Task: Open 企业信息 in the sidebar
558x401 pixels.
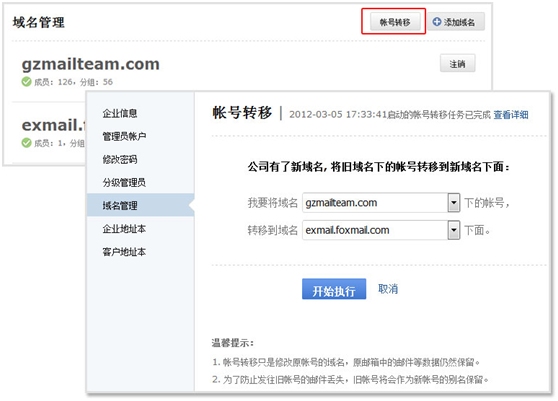Action: coord(120,113)
